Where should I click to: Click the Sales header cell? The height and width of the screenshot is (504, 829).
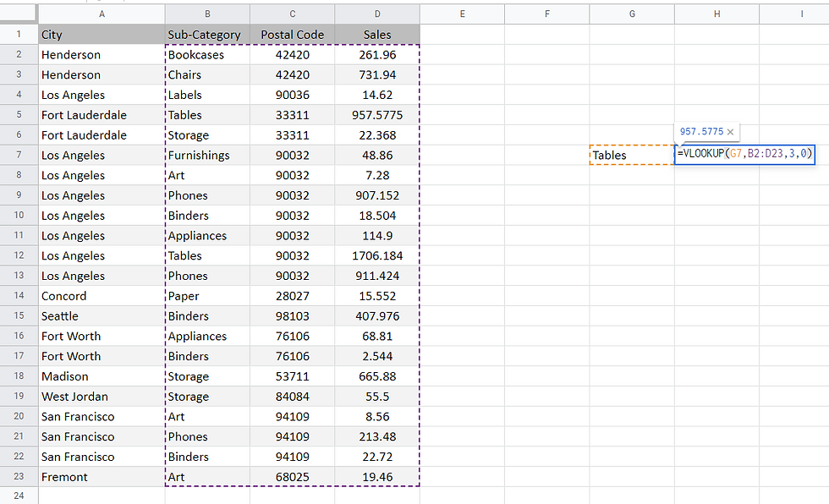point(377,35)
